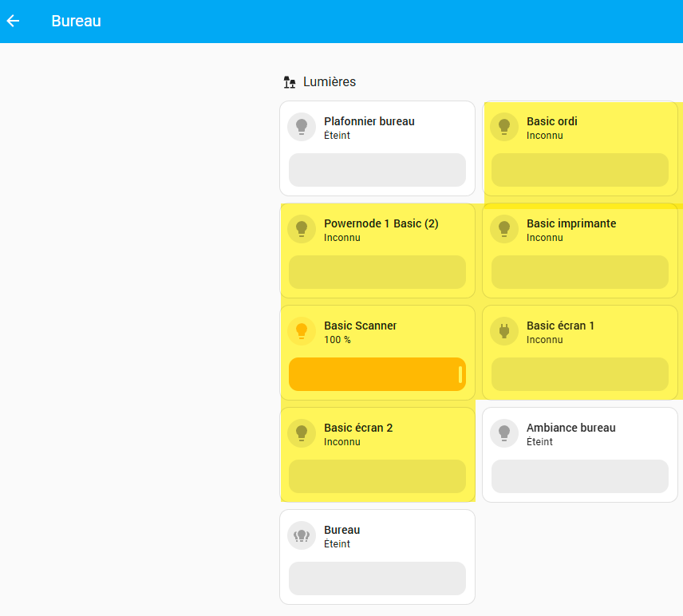
Task: Toggle the Plafonnier bureau bulb icon
Action: coord(302,126)
